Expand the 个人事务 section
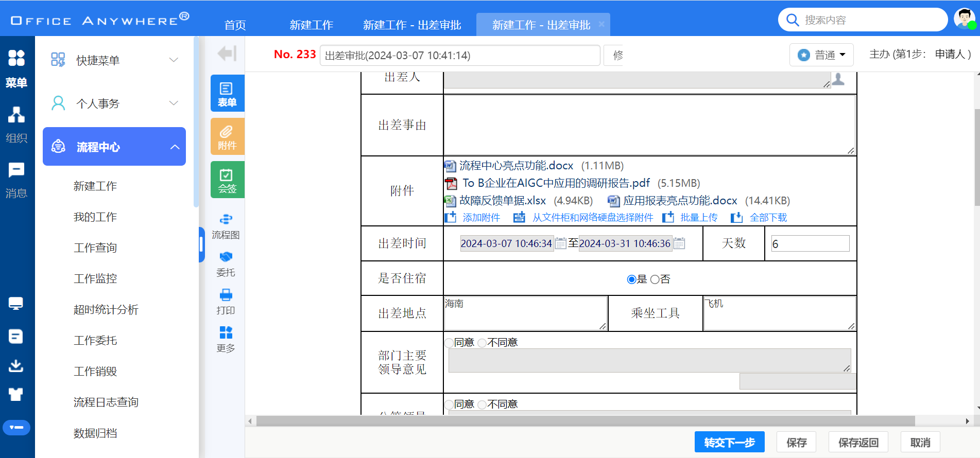 [x=114, y=103]
